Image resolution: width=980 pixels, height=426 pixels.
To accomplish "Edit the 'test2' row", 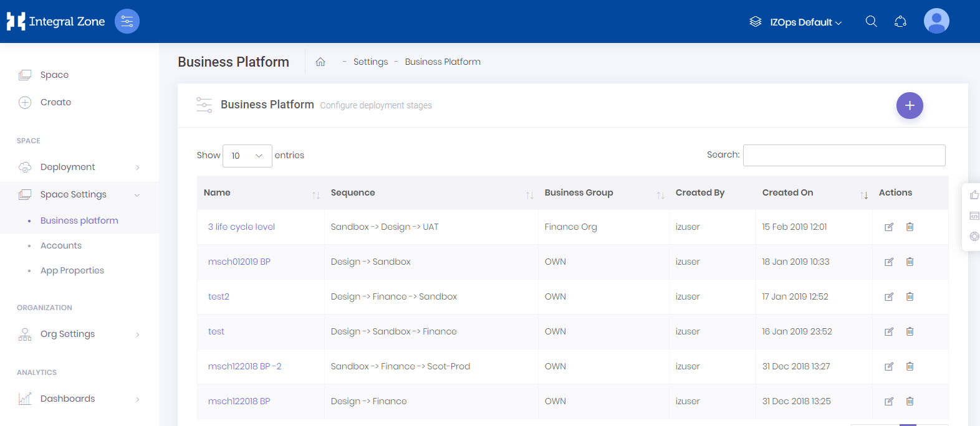I will coord(889,297).
